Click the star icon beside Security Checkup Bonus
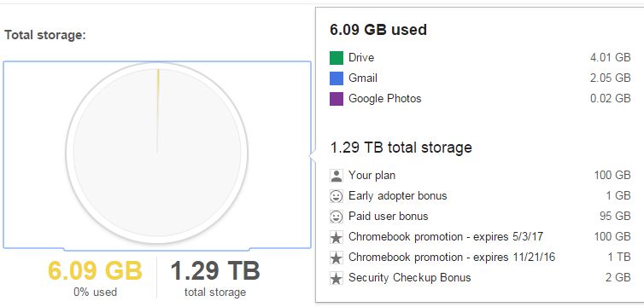The width and height of the screenshot is (644, 307). point(336,278)
